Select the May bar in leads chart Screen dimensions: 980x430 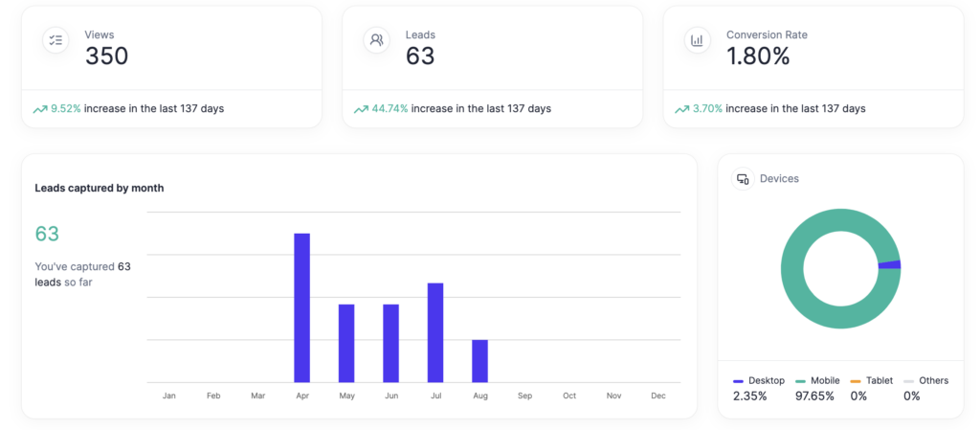coord(346,343)
